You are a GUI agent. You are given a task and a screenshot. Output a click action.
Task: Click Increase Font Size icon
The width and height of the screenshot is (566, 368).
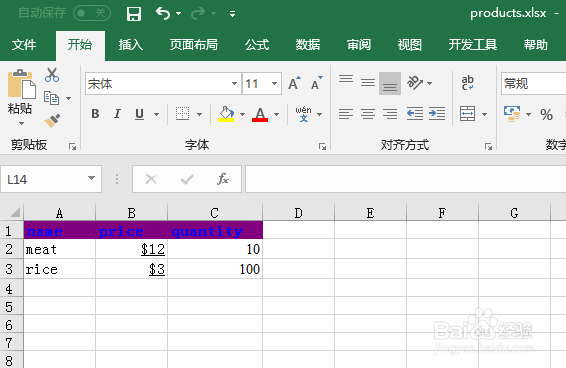pos(295,83)
